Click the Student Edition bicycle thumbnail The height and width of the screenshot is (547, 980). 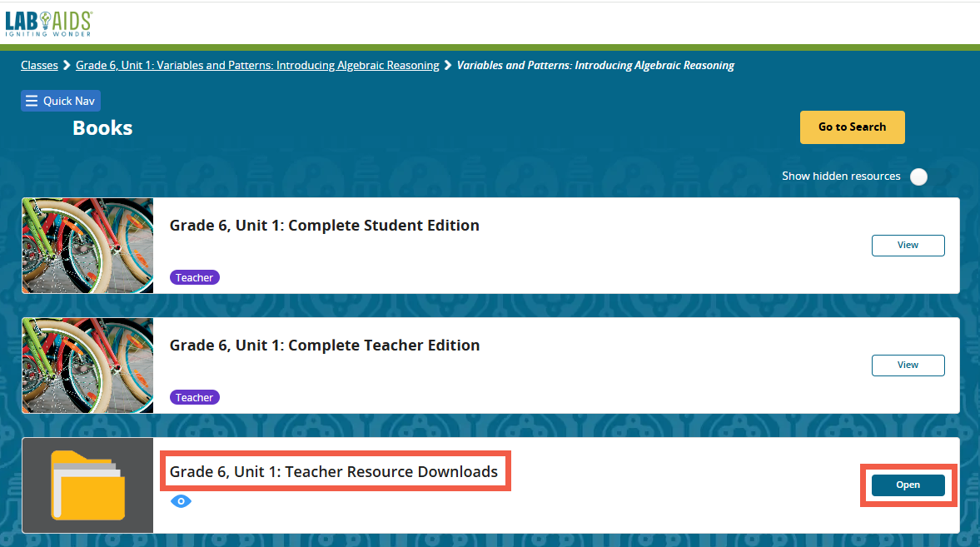point(87,246)
